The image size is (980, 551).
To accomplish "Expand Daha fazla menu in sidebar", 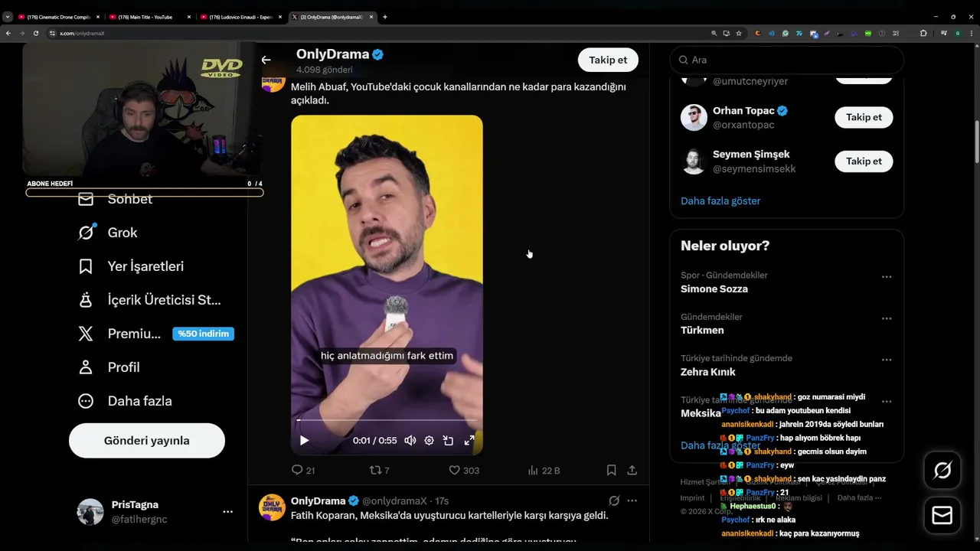I will tap(125, 401).
